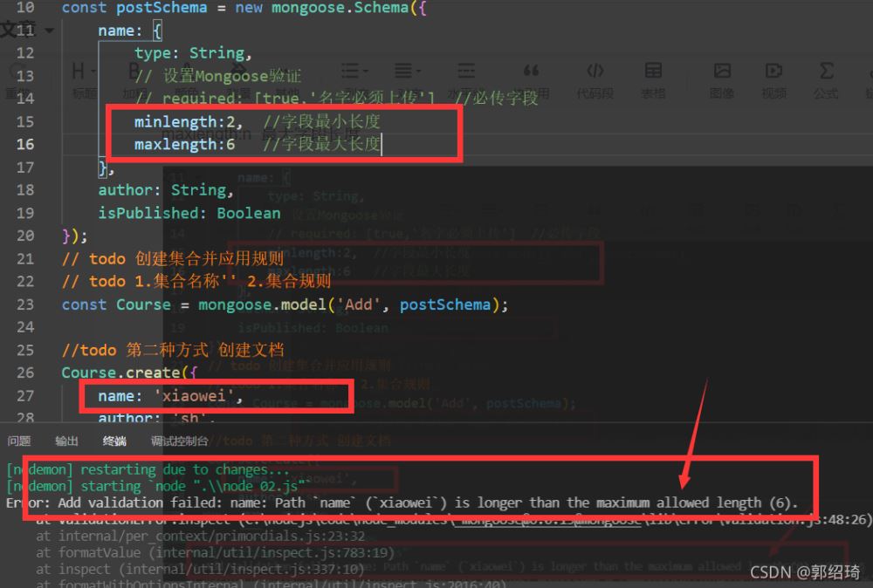Select the 终端 panel tab
The width and height of the screenshot is (873, 588).
114,441
